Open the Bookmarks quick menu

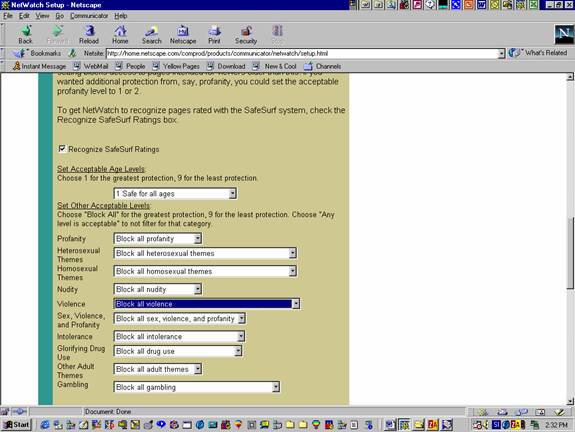pyautogui.click(x=37, y=53)
